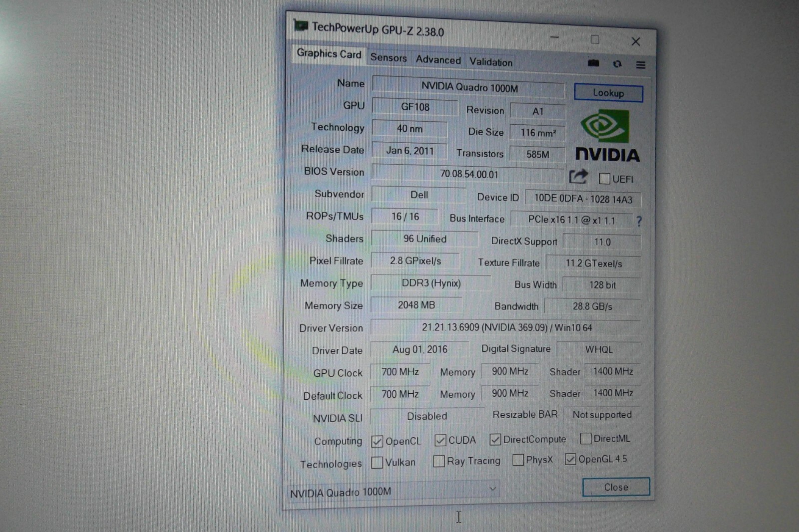799x532 pixels.
Task: Click the Digital Signature field WHQL
Action: pyautogui.click(x=599, y=349)
